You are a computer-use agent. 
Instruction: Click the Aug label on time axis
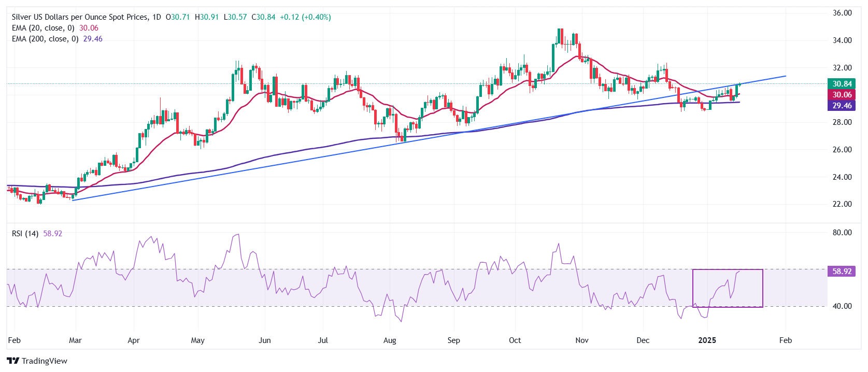pos(390,340)
